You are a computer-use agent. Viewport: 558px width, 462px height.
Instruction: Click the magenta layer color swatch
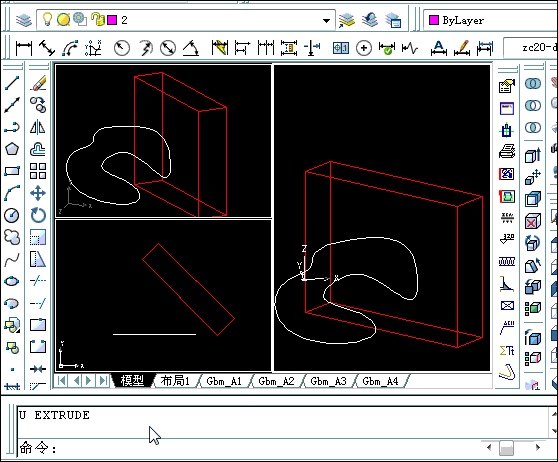(112, 20)
